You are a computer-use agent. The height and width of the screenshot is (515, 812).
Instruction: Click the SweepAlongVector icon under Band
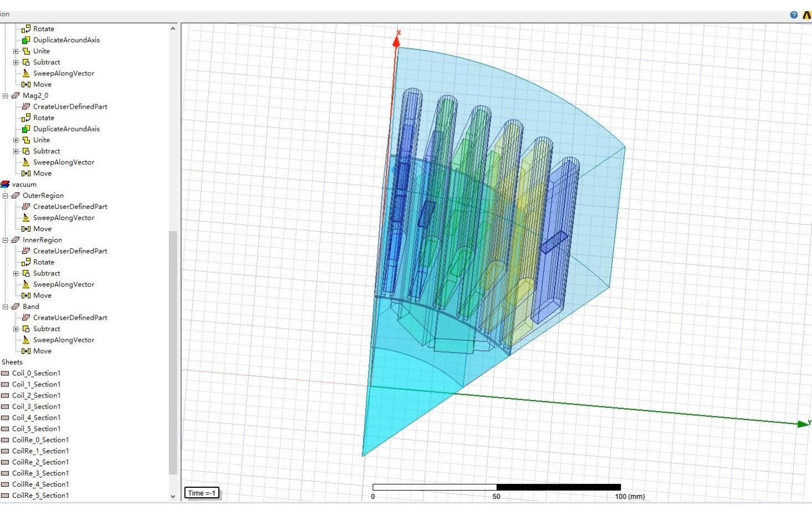(x=26, y=340)
